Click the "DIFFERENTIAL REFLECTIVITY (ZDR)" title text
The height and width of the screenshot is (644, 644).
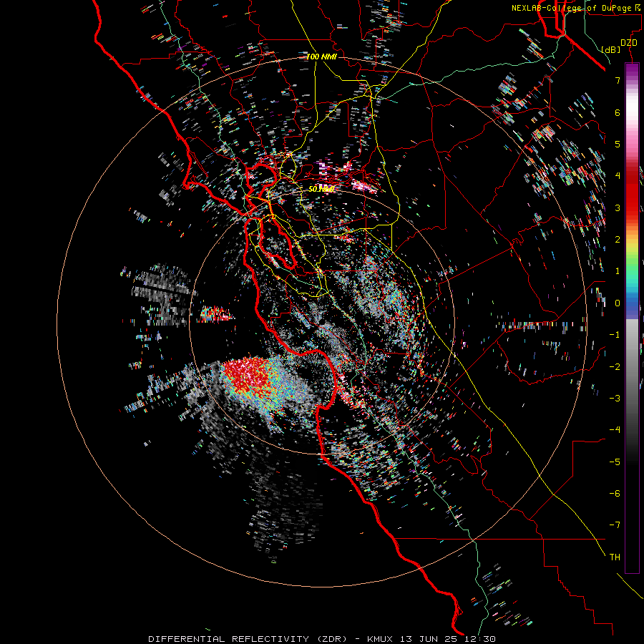click(x=248, y=639)
